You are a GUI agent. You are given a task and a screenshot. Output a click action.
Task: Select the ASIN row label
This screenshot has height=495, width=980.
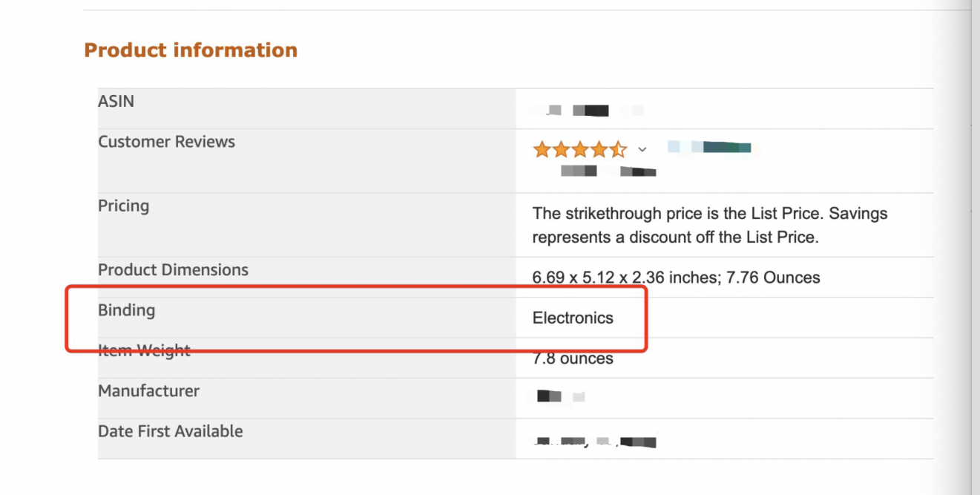click(x=116, y=102)
